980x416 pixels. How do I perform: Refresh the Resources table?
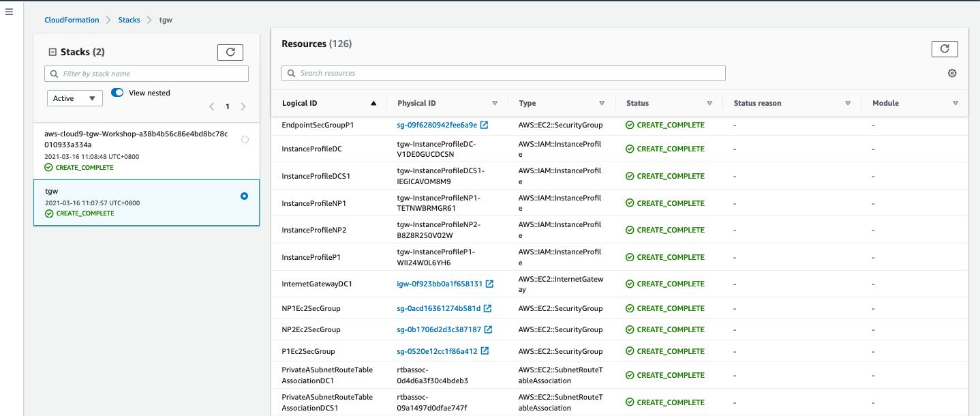(x=944, y=48)
